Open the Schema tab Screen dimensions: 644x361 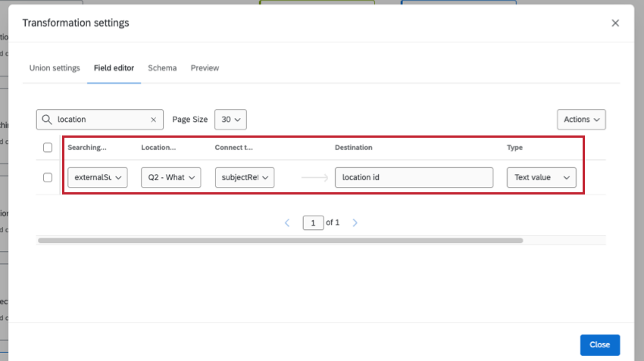(x=162, y=68)
